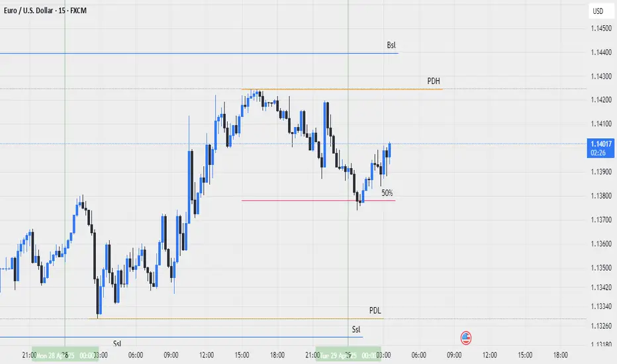The width and height of the screenshot is (617, 364).
Task: Click the 1.13600 price axis label
Action: pyautogui.click(x=601, y=244)
